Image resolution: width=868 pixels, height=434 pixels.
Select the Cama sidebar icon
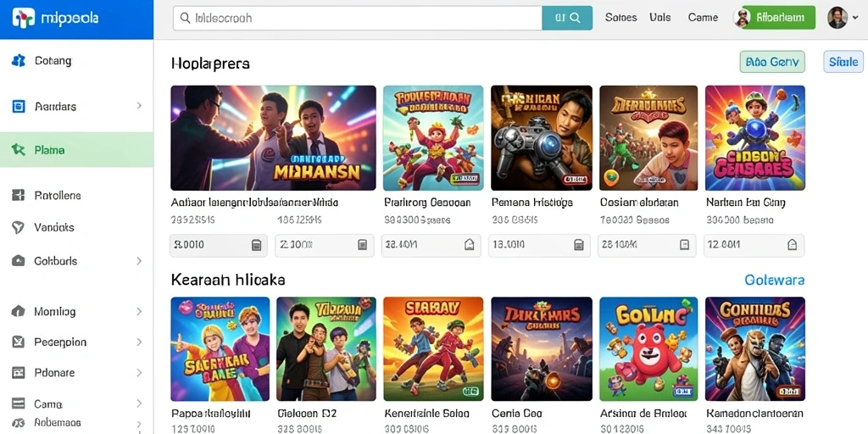[19, 403]
